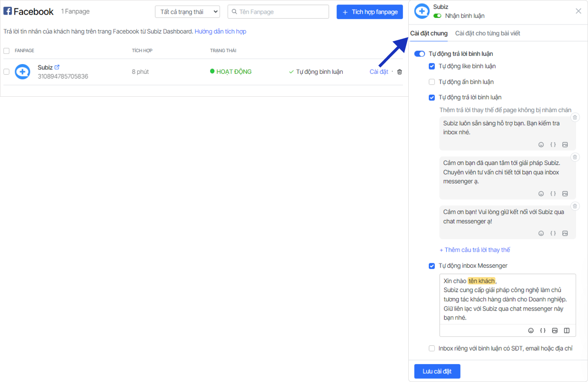The width and height of the screenshot is (588, 382).
Task: Delete the third reply 'Cảm ơn bạn! Vui lòng'
Action: [x=575, y=206]
